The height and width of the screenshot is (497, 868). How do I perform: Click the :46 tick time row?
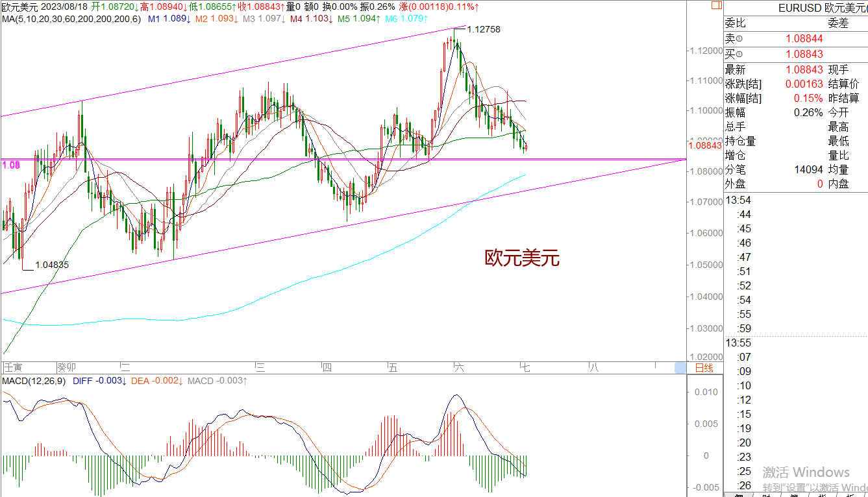[x=744, y=243]
